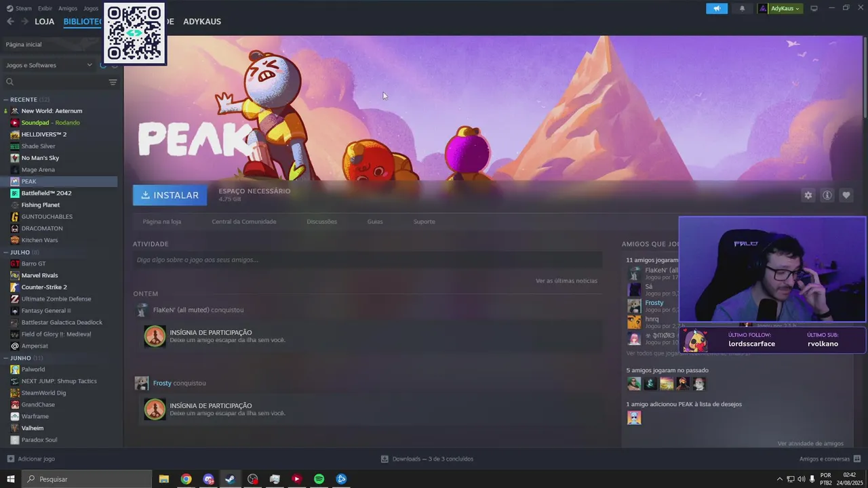Screen dimensions: 868x488
Task: Open Downloads status in bottom bar
Action: 427,459
